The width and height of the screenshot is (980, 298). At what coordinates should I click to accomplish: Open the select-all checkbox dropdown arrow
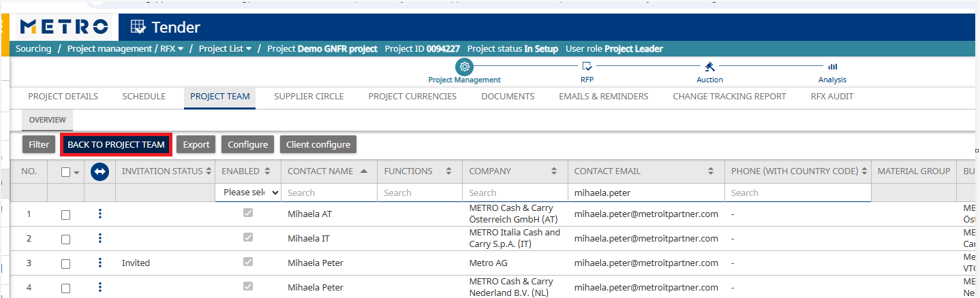(76, 173)
